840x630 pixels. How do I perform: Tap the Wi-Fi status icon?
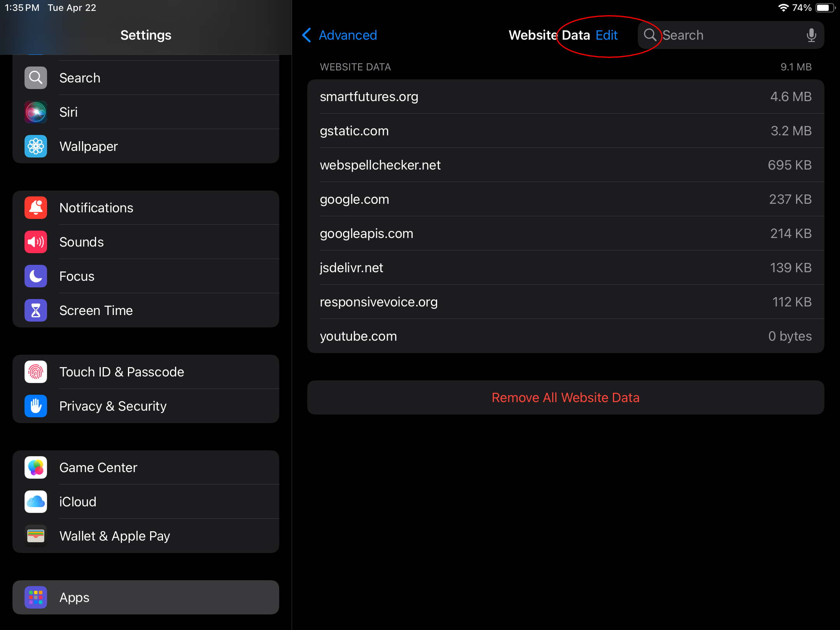pyautogui.click(x=783, y=8)
